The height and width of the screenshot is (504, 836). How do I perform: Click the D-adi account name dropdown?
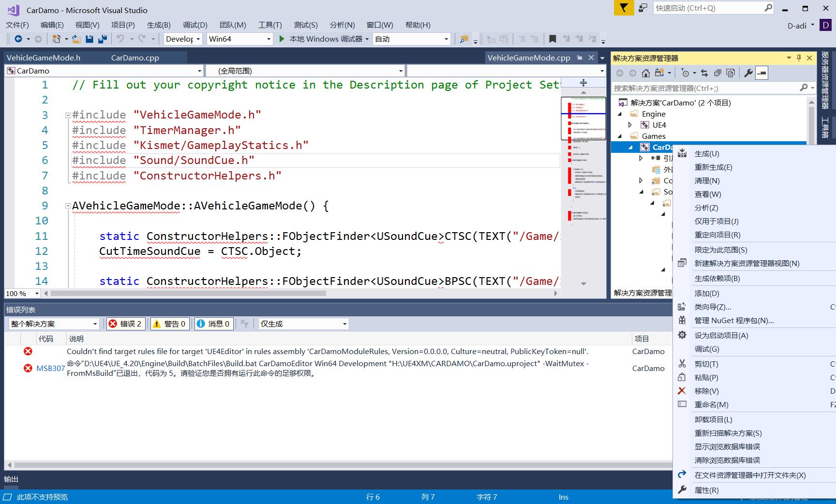800,25
